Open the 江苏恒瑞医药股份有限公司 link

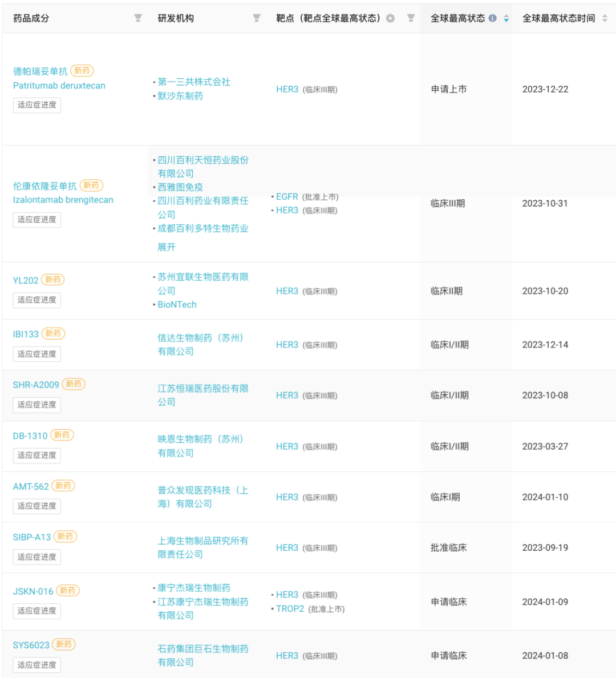coord(202,395)
